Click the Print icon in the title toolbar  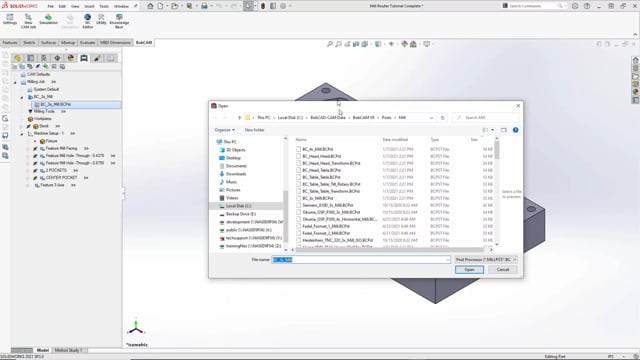(x=204, y=6)
